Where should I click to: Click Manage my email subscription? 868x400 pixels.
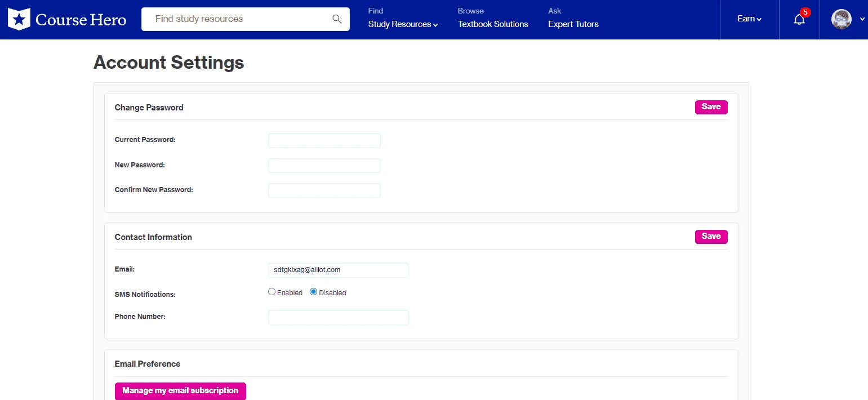tap(180, 391)
